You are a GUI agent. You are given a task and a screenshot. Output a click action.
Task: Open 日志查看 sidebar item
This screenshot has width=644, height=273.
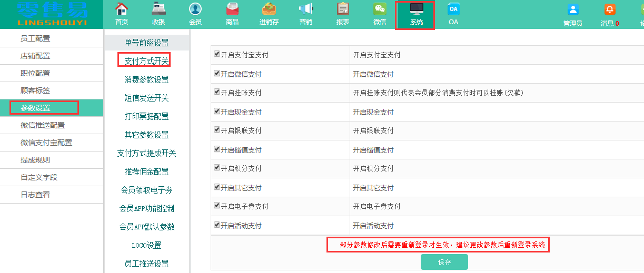pyautogui.click(x=52, y=195)
